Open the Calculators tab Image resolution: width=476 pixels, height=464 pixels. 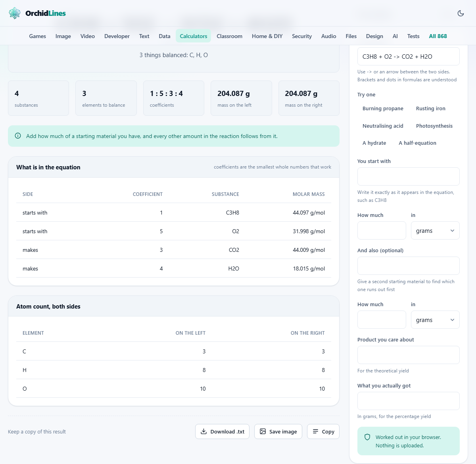pyautogui.click(x=193, y=36)
